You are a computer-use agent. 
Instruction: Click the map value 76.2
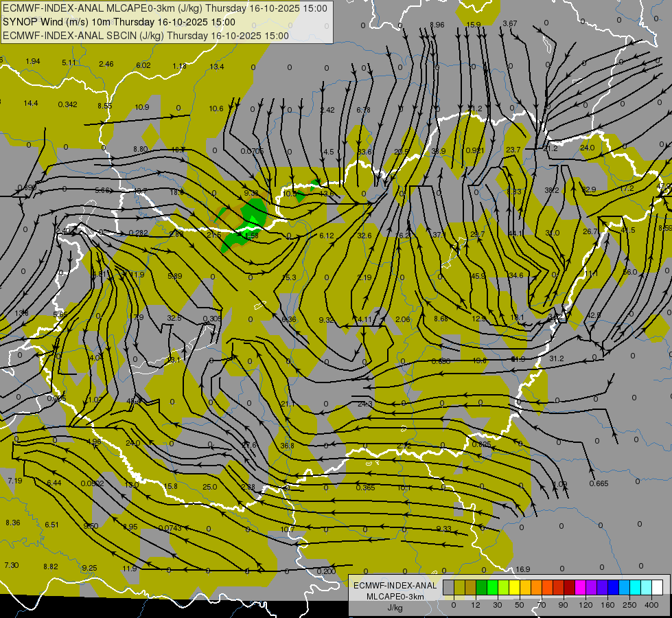tap(402, 235)
